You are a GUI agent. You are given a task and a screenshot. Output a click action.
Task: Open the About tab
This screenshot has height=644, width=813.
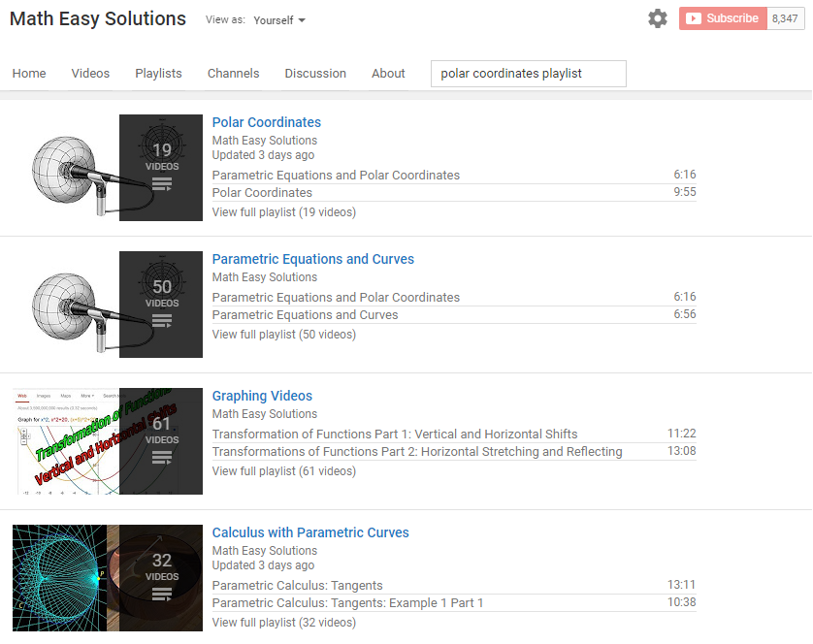(x=388, y=74)
